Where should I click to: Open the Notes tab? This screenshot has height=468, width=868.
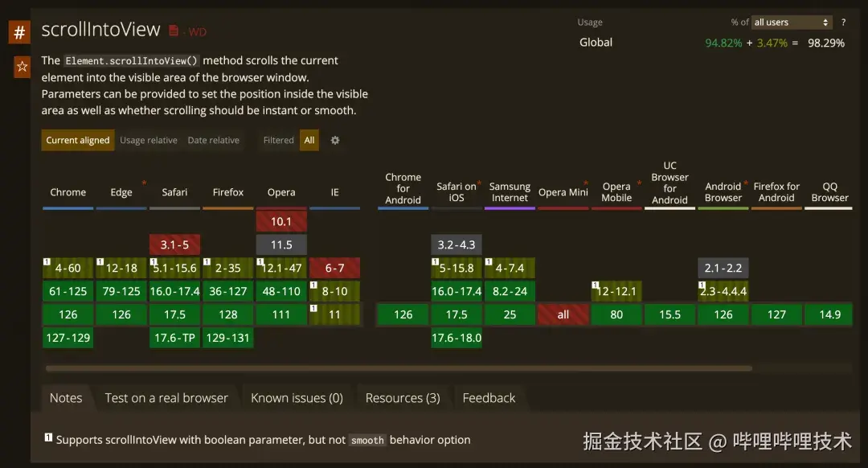[x=66, y=398]
